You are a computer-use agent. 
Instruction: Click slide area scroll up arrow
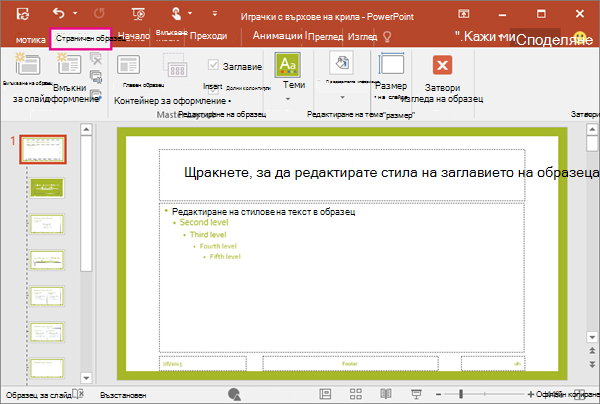point(592,129)
